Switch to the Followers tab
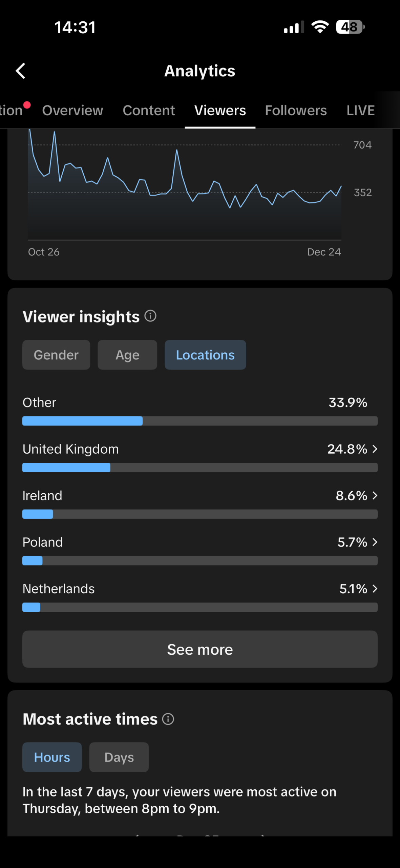Viewport: 400px width, 868px height. [296, 111]
